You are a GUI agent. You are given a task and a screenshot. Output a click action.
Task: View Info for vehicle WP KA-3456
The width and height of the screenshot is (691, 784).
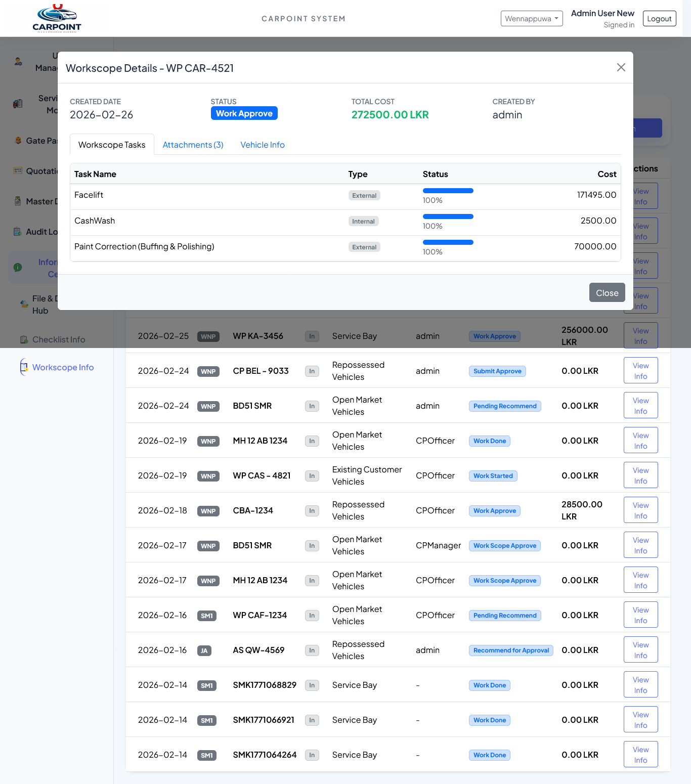(640, 335)
